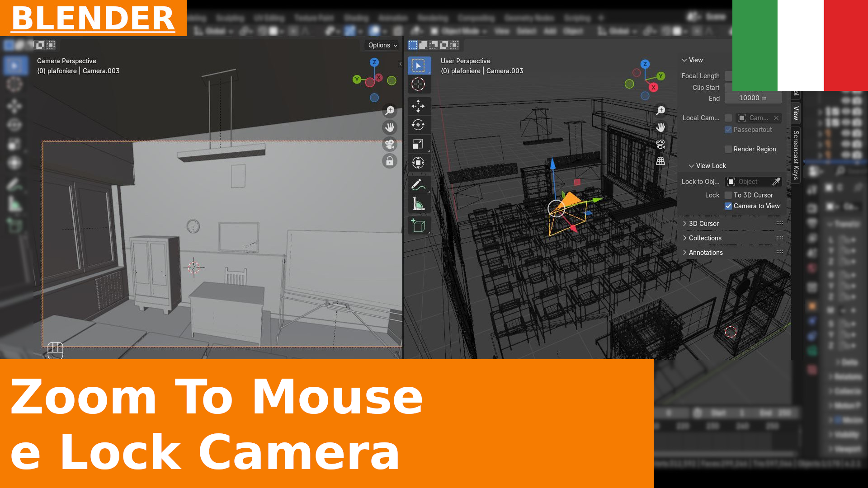Image resolution: width=868 pixels, height=488 pixels.
Task: Click the blue Z arrow of the move gizmo
Action: (x=552, y=164)
